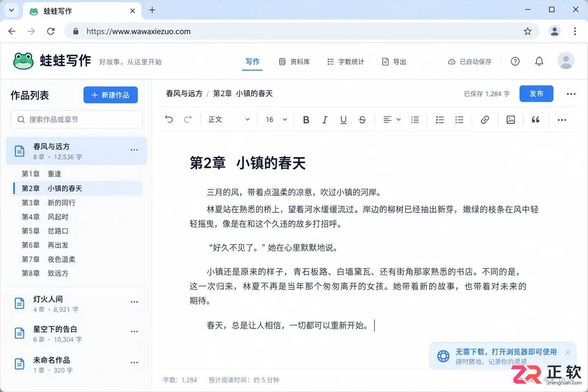Insert a block quote
Viewport: 588px width, 392px height.
(x=536, y=120)
